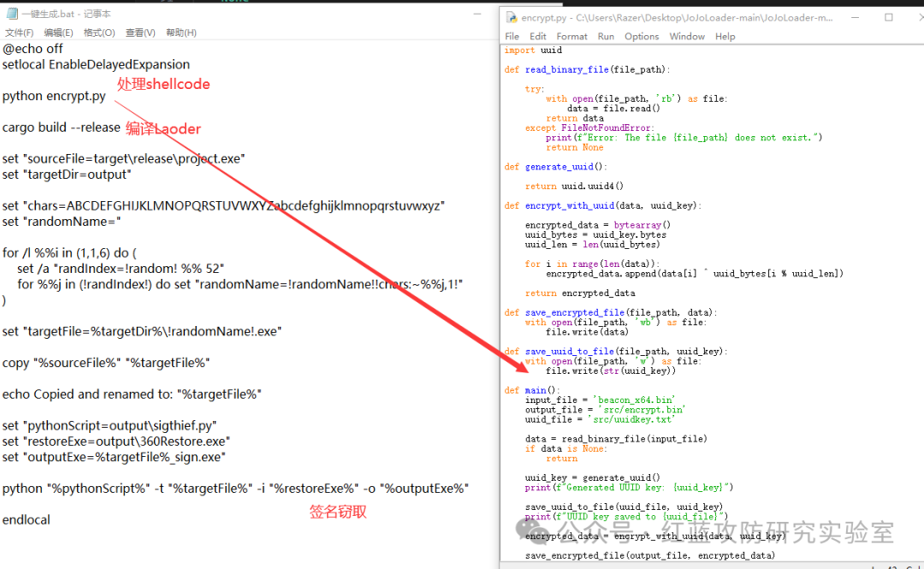Image resolution: width=924 pixels, height=569 pixels.
Task: Click 'def save_uuid_to_file' definition line
Action: tap(616, 352)
